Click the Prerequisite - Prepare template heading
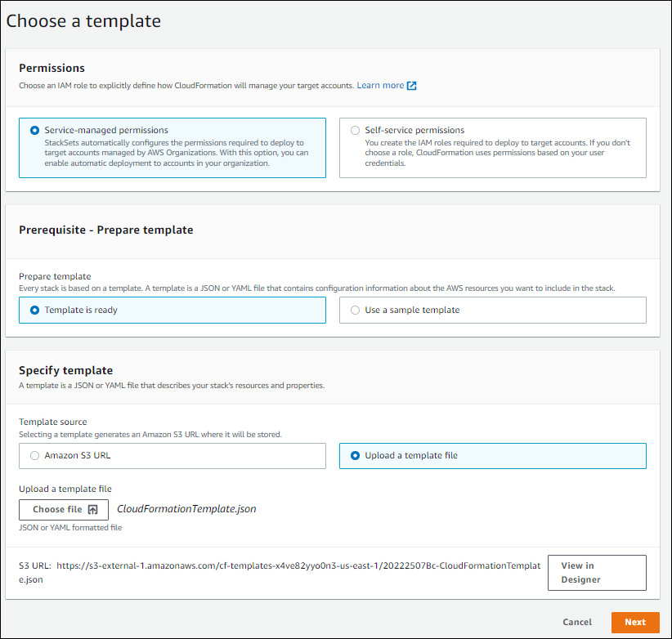The height and width of the screenshot is (639, 672). (106, 230)
